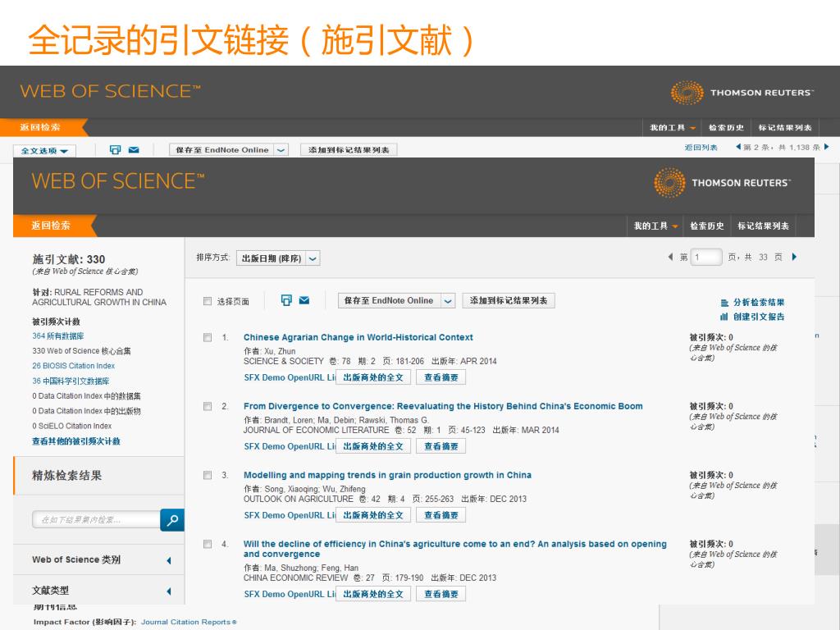Click Journal Citation Reports link at bottom

189,622
